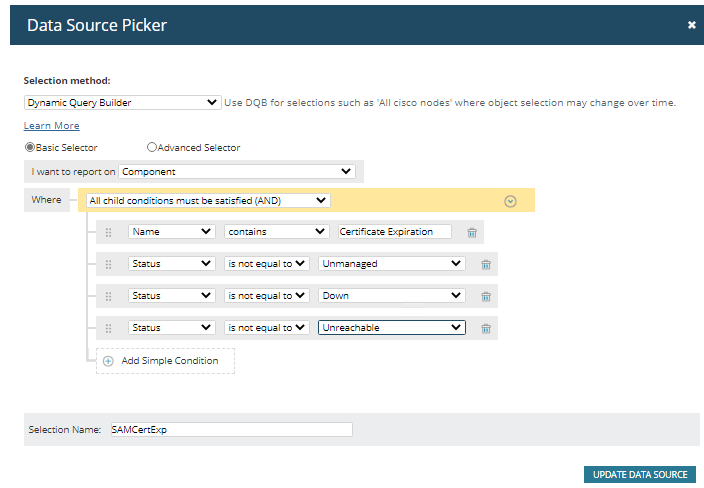Delete the Unreachable status condition
This screenshot has width=704, height=488.
pyautogui.click(x=486, y=328)
